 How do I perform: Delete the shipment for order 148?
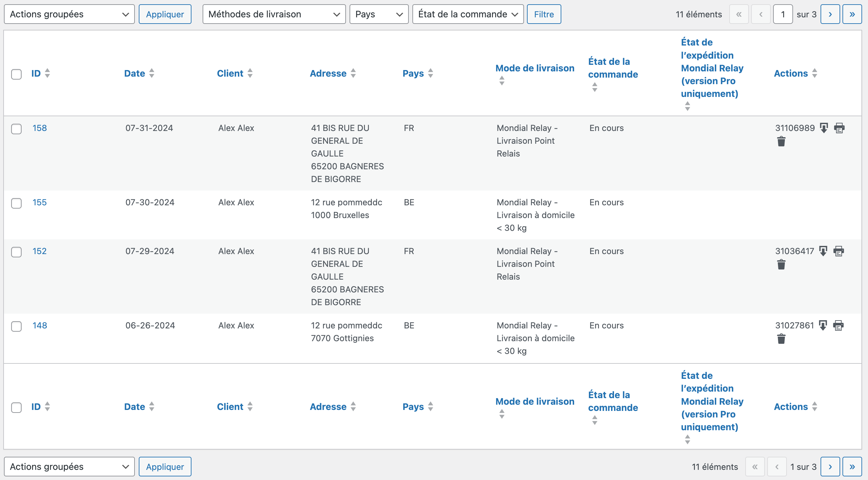[781, 339]
